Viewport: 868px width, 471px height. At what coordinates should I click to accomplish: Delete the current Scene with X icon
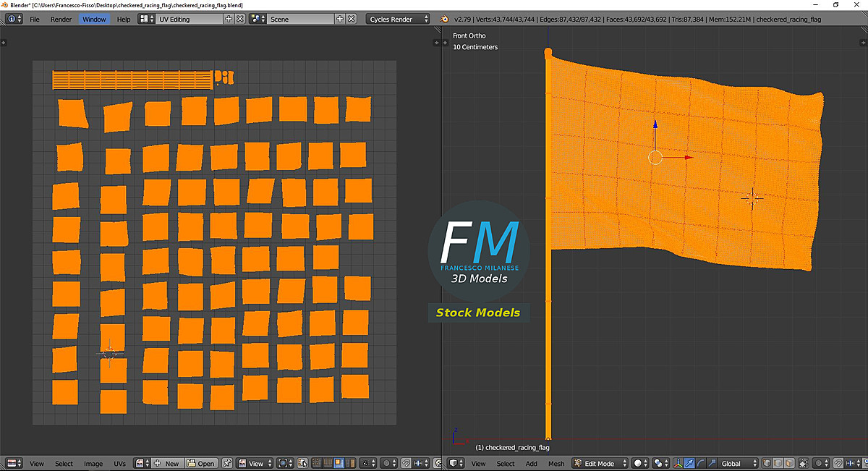click(351, 19)
